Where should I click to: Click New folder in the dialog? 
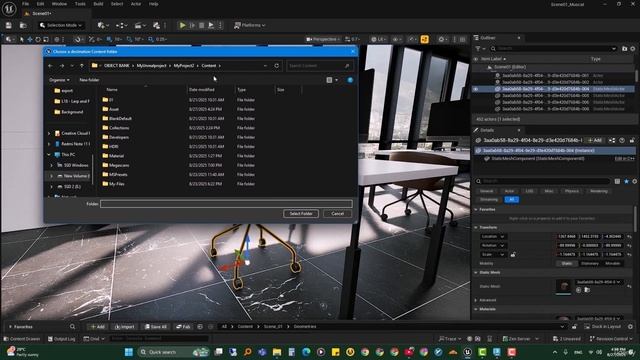[89, 80]
